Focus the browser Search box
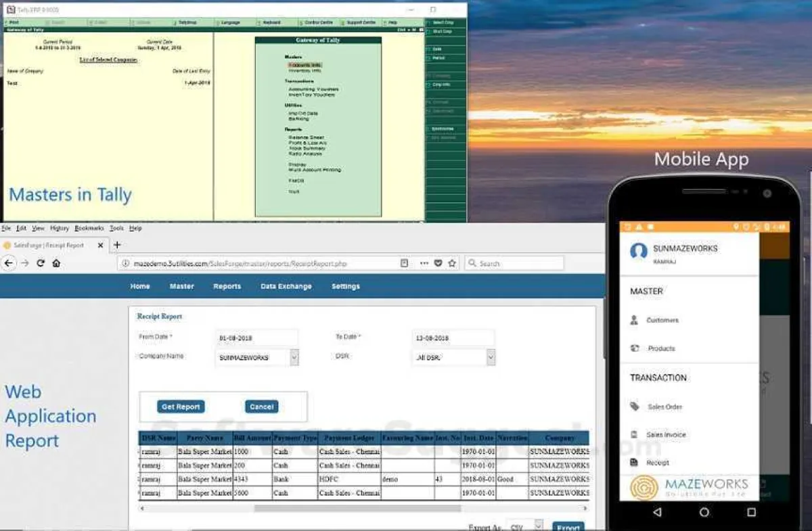This screenshot has width=812, height=531. point(514,263)
